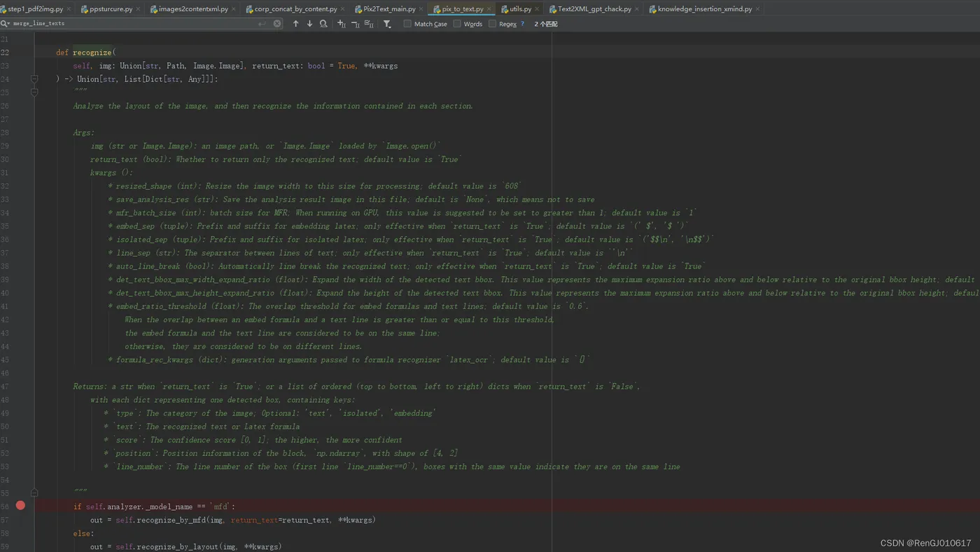Close the knowledge_insertion_xmind.py tab
The width and height of the screenshot is (980, 552).
click(758, 9)
